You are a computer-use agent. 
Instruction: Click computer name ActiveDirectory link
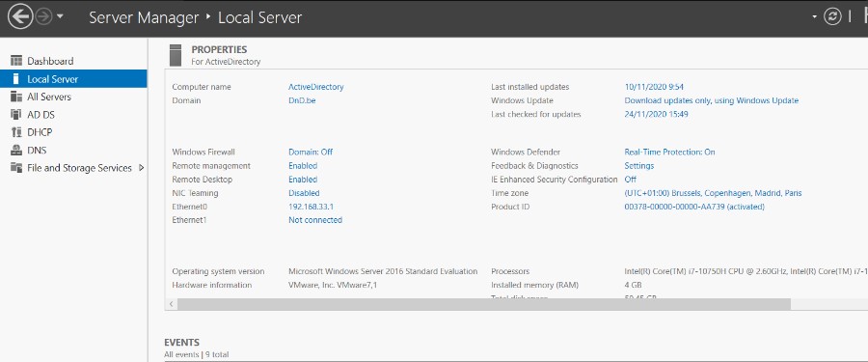[316, 87]
